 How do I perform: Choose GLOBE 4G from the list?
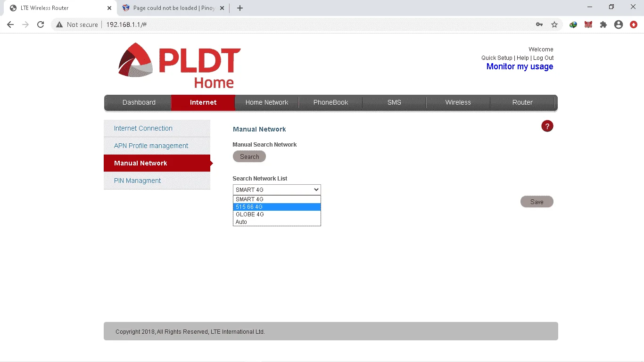(277, 214)
